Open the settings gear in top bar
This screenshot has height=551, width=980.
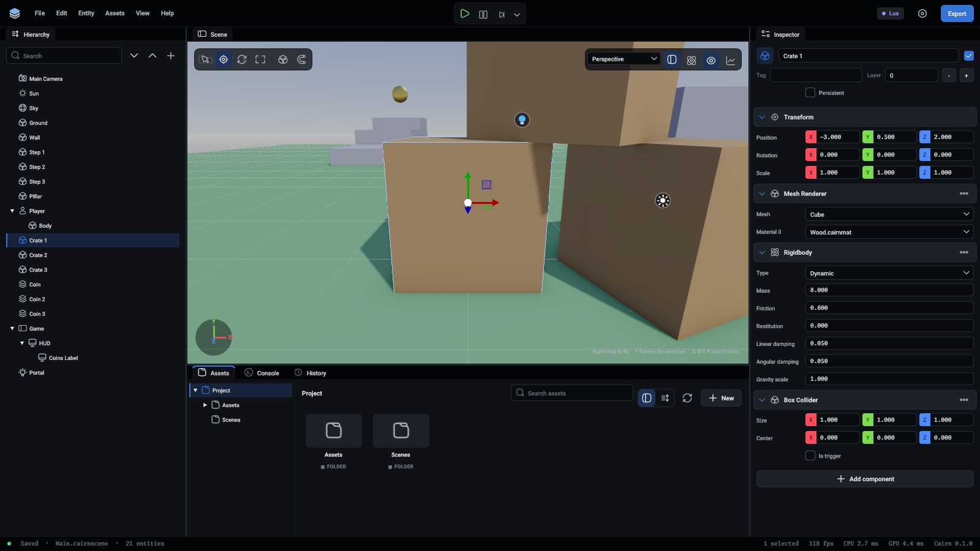coord(922,13)
